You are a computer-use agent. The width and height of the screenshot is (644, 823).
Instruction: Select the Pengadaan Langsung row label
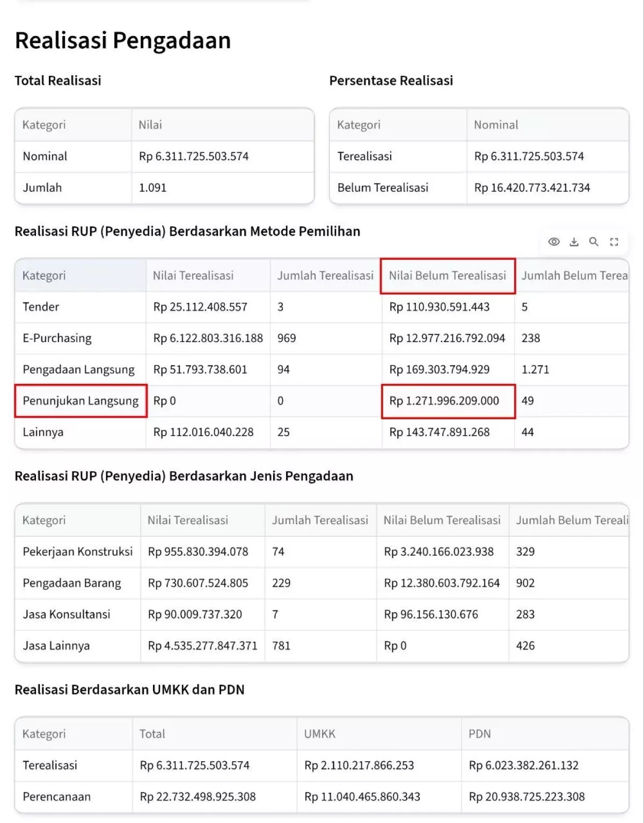[80, 369]
